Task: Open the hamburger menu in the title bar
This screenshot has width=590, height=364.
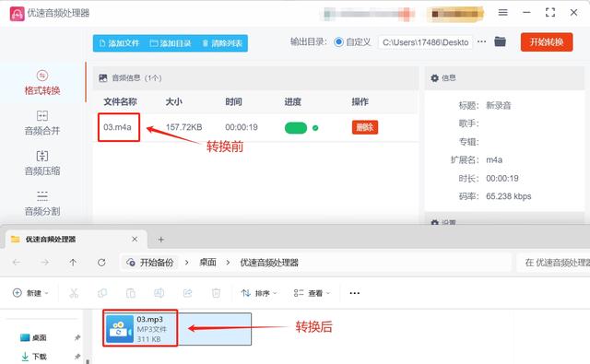Action: pos(502,12)
